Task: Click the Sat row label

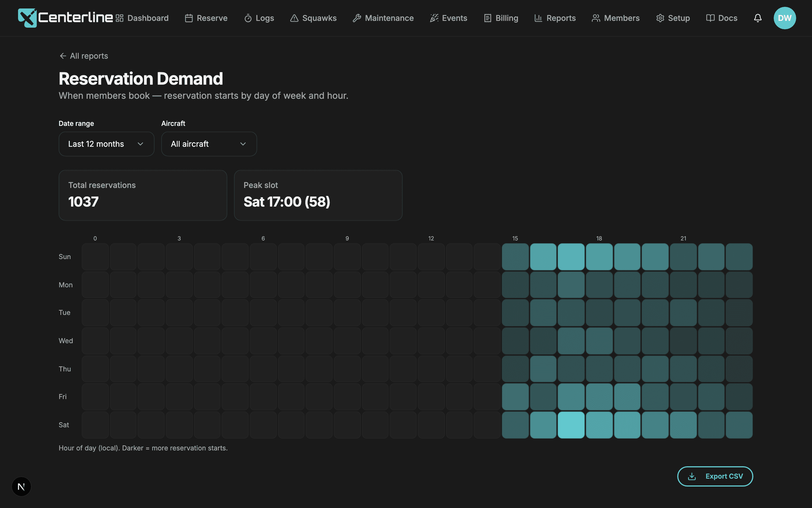Action: tap(64, 425)
